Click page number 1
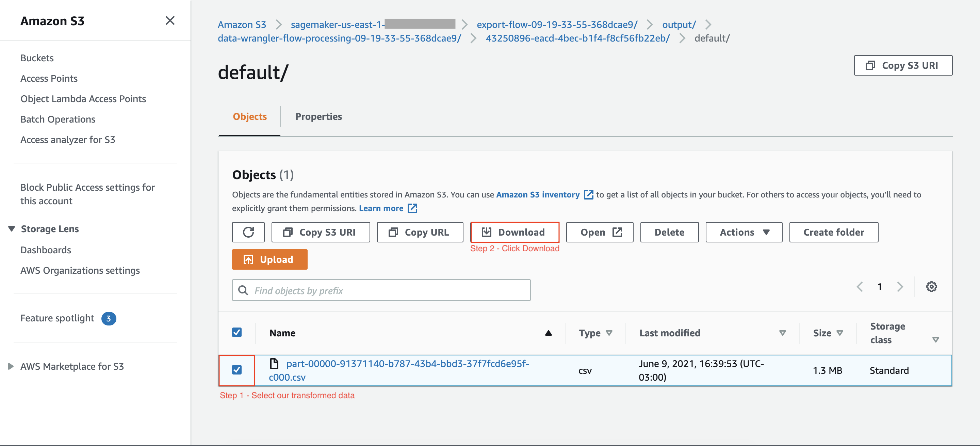This screenshot has width=980, height=446. coord(880,287)
